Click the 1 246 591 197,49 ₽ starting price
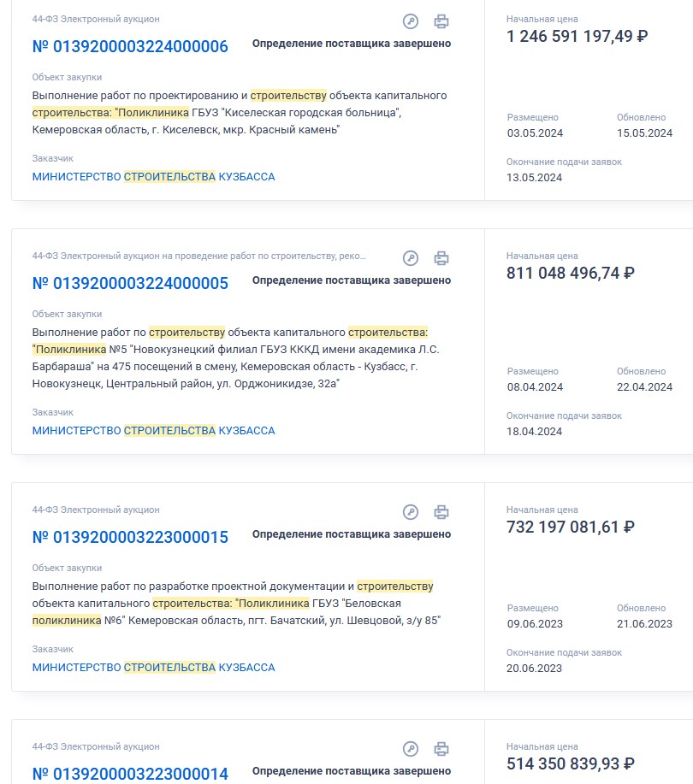Image resolution: width=693 pixels, height=784 pixels. point(577,37)
